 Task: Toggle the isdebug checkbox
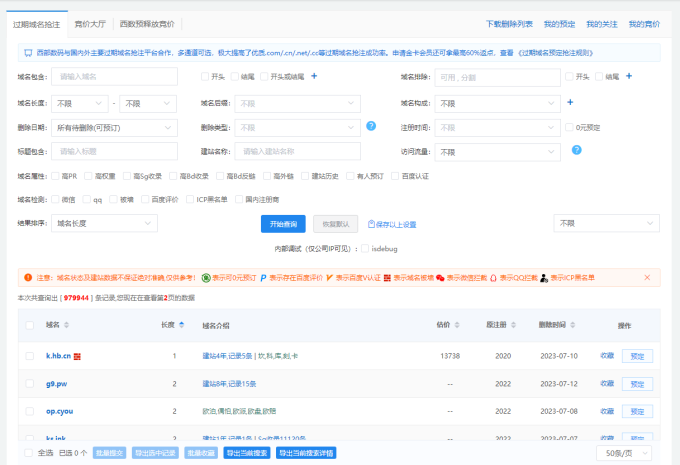click(x=365, y=248)
